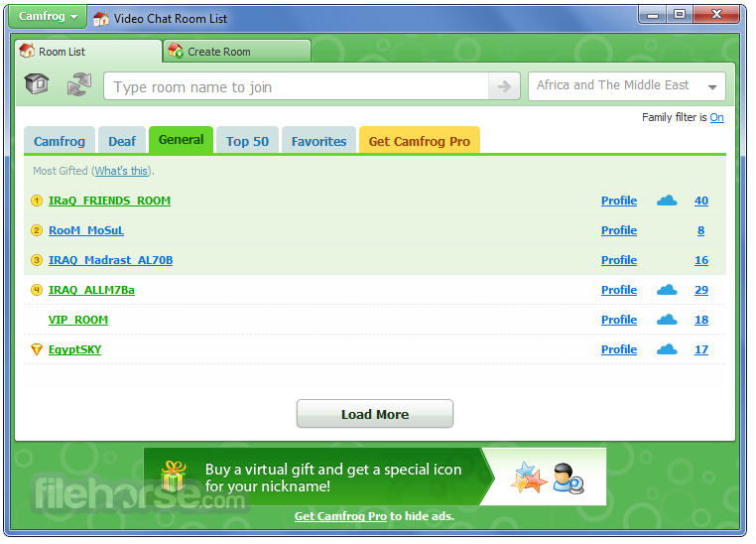This screenshot has width=756, height=544.
Task: Open Profile for IRAQ_ALLM7Ba
Action: point(619,290)
